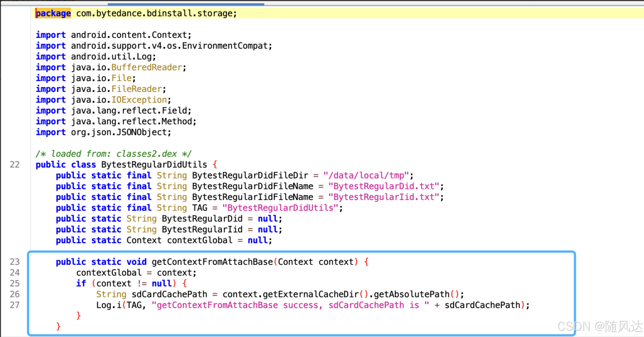Click the contextGlobal field declaration
This screenshot has height=337, width=644.
coord(200,240)
